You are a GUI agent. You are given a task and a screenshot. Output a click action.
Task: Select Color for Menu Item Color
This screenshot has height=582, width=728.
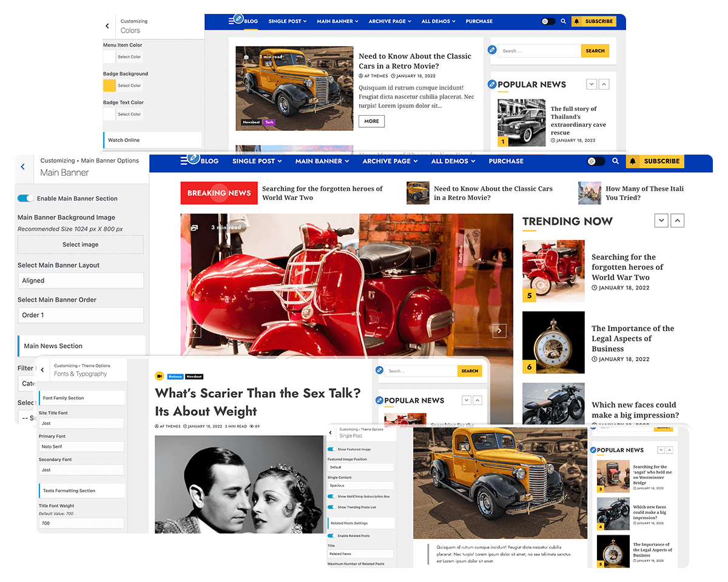(129, 57)
